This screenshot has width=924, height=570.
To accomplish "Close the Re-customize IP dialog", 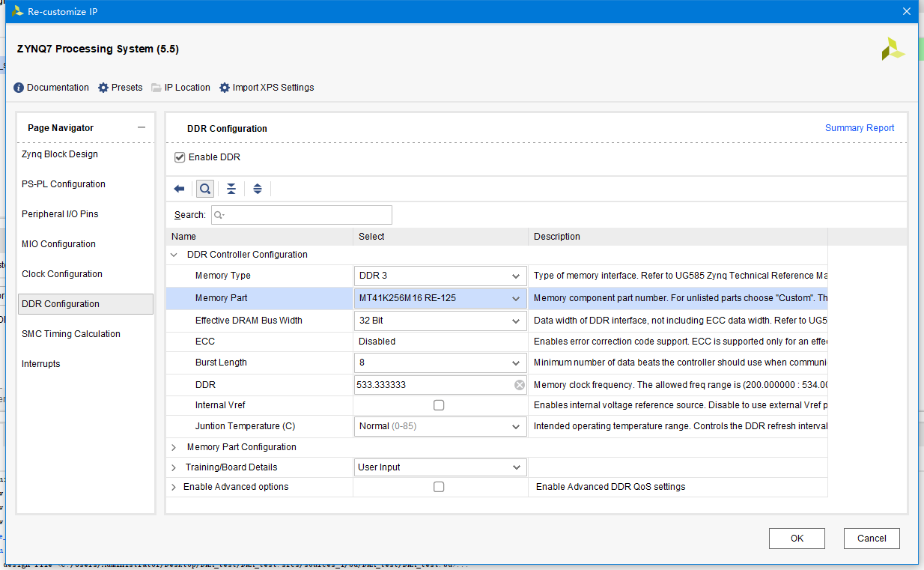I will (906, 11).
